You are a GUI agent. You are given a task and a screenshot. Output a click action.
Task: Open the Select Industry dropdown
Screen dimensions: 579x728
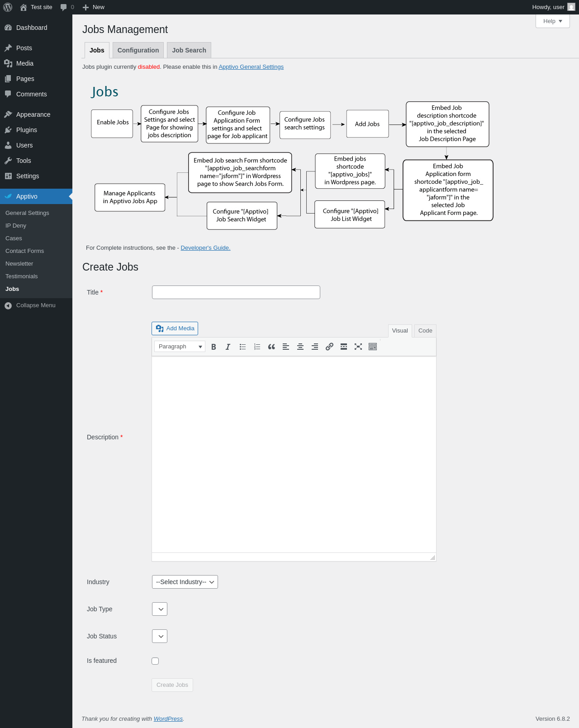(x=185, y=582)
